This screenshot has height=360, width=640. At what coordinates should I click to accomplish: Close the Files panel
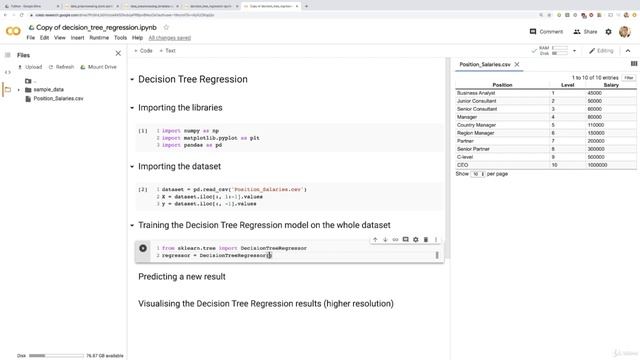[118, 53]
